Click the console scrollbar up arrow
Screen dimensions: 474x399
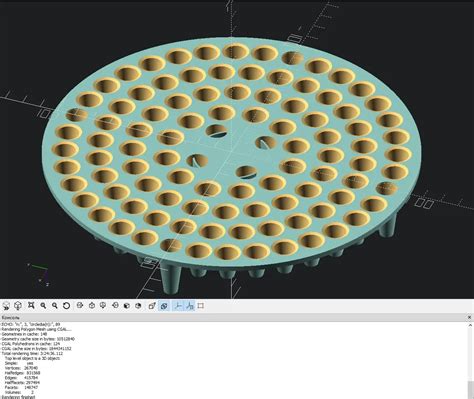pyautogui.click(x=470, y=325)
